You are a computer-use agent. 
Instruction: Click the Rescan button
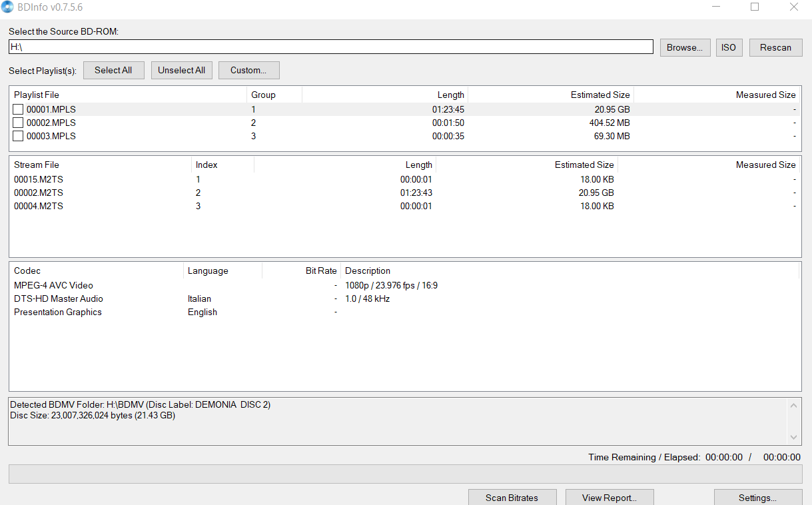(775, 47)
